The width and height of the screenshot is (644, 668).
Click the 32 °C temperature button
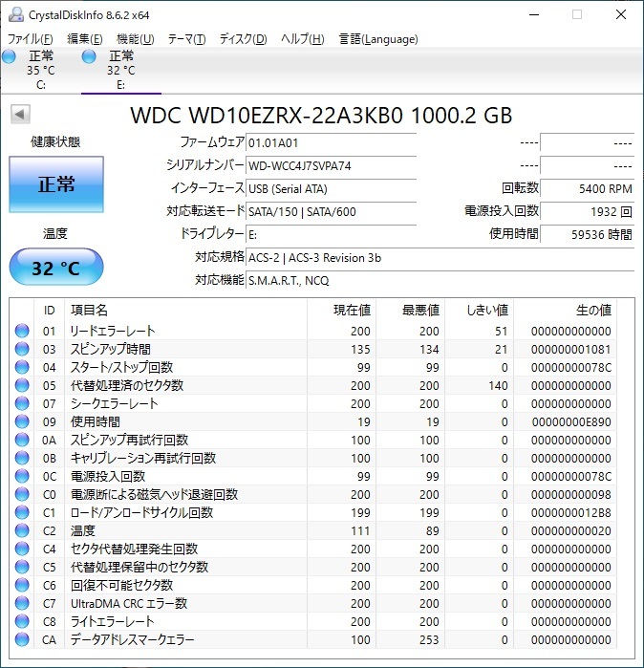click(x=56, y=268)
